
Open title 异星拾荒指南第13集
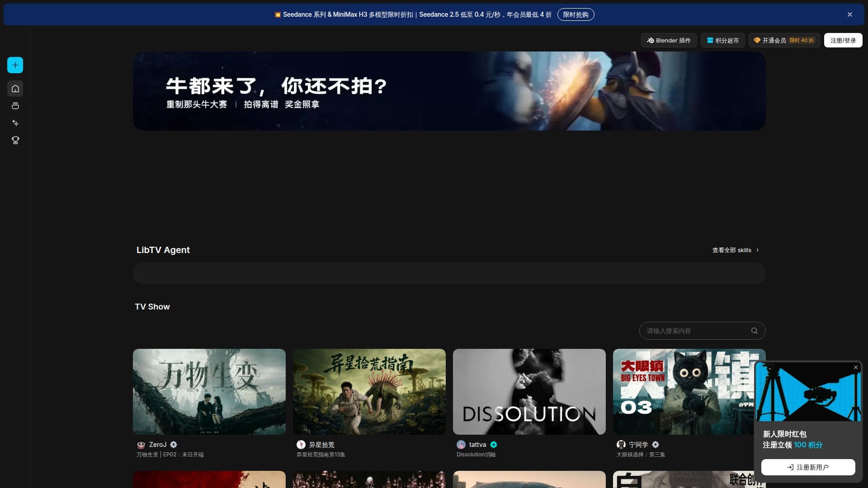[x=321, y=455]
